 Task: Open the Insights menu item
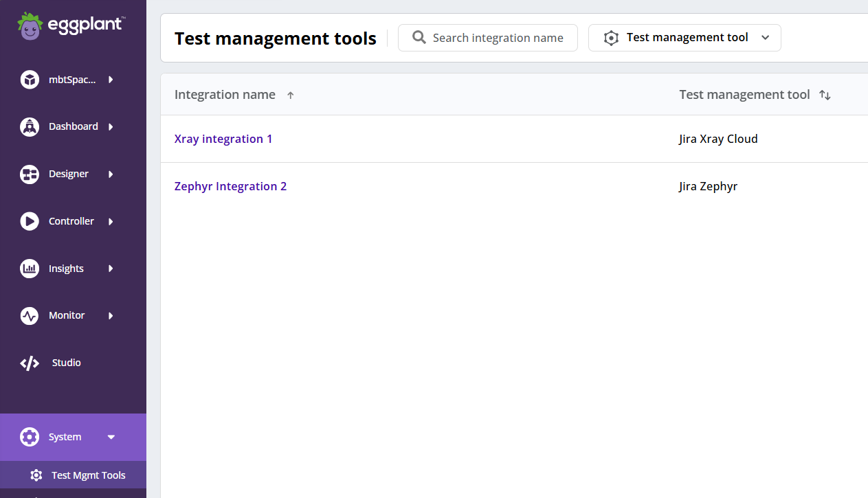pyautogui.click(x=74, y=269)
